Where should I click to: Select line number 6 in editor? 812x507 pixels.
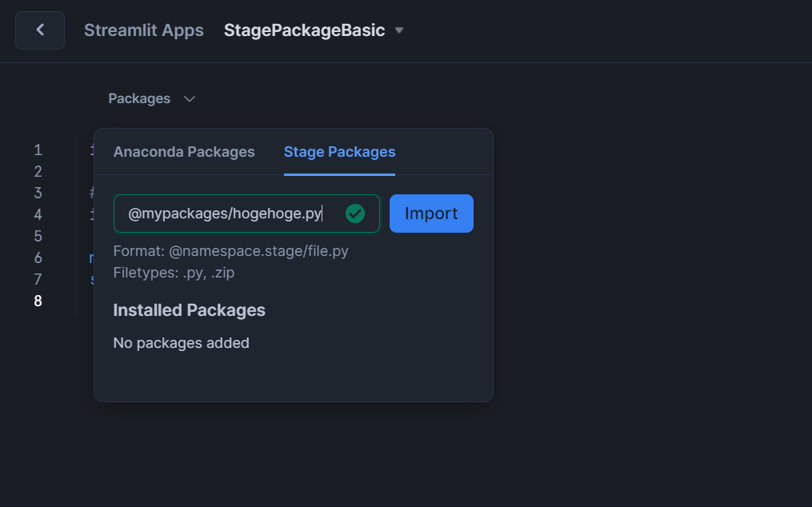38,257
